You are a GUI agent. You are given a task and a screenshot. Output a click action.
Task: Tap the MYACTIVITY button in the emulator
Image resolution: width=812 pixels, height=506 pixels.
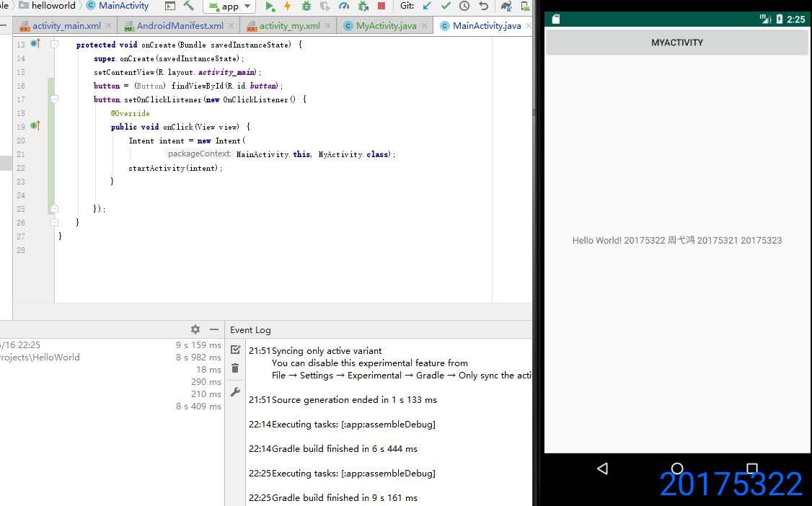[677, 43]
